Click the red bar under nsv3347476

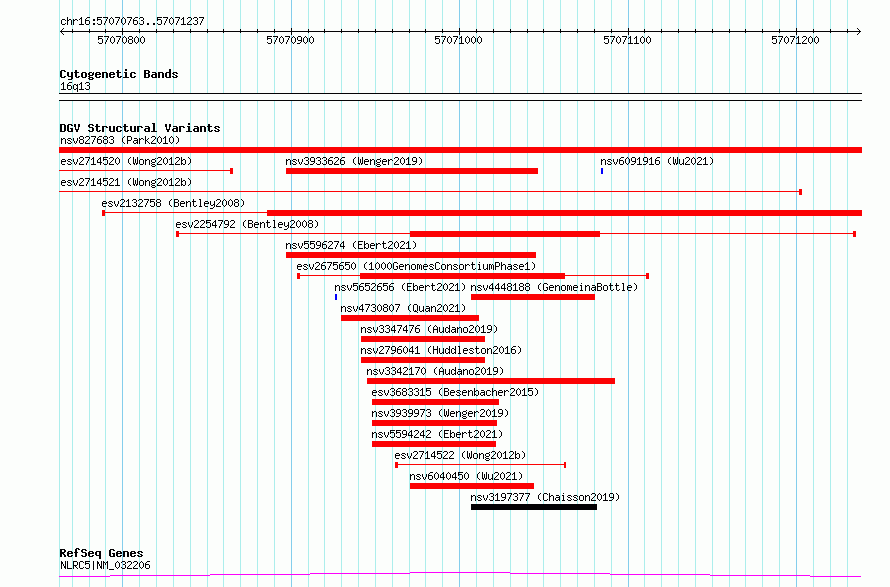[423, 339]
